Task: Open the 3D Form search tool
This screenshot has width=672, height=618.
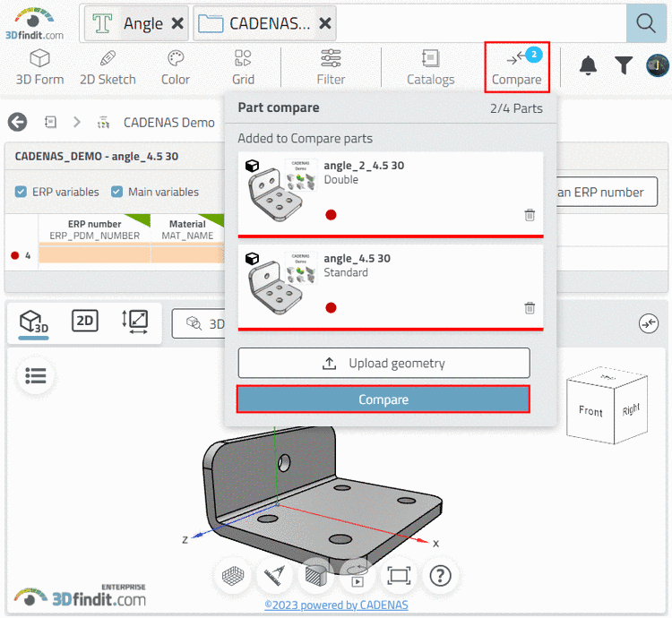Action: point(39,68)
